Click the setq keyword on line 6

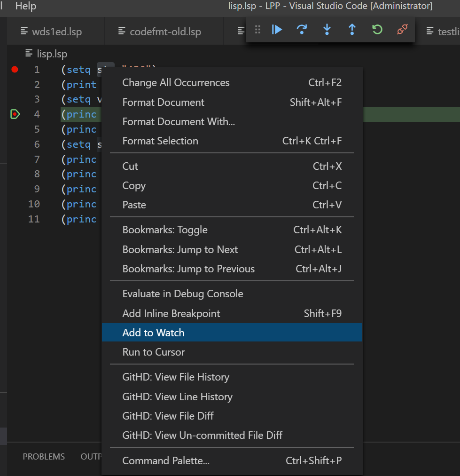(x=78, y=144)
